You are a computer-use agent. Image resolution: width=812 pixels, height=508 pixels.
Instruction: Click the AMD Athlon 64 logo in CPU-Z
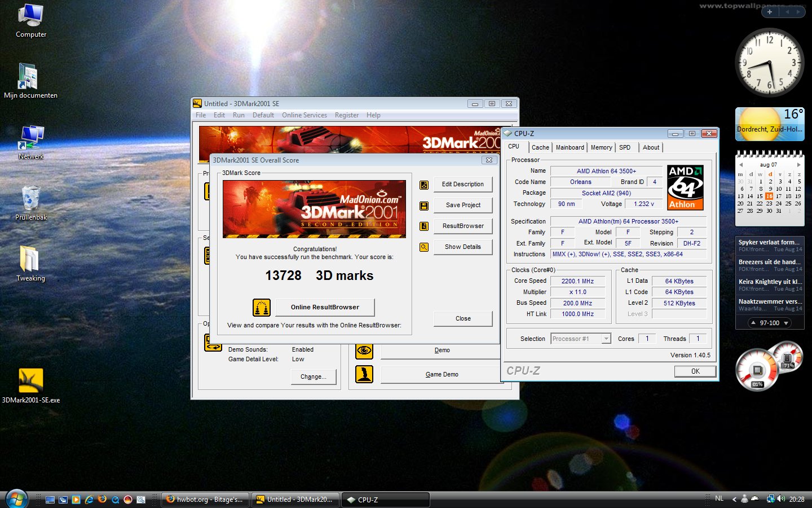pos(685,187)
